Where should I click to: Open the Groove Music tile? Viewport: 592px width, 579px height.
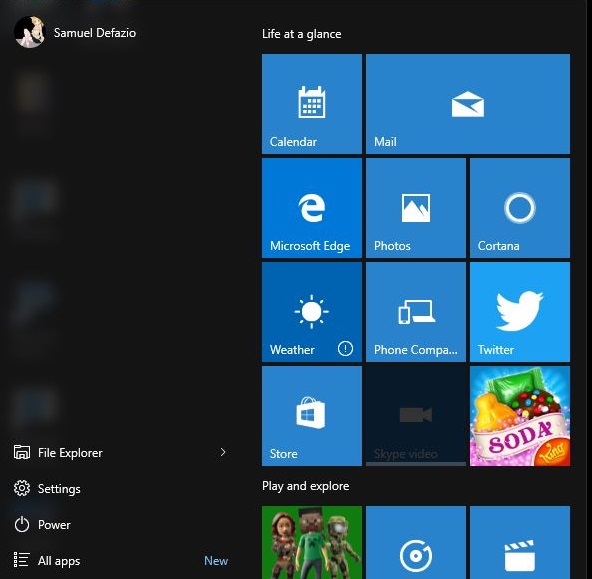[416, 542]
